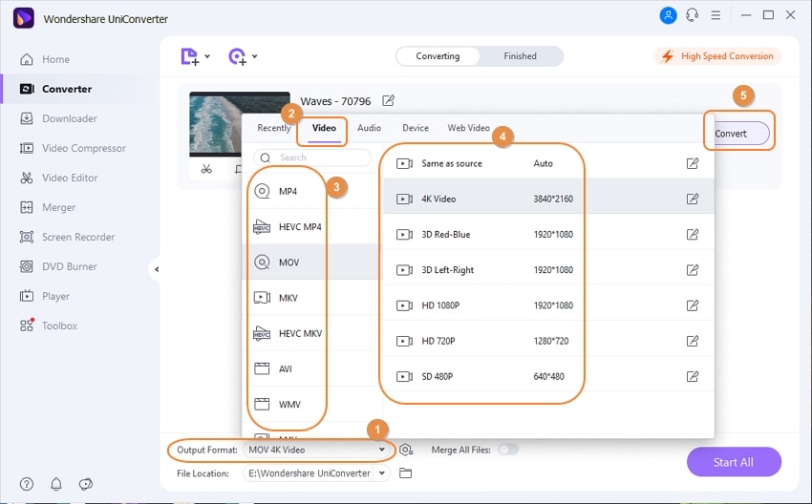The height and width of the screenshot is (504, 812).
Task: Open the hamburger menu
Action: point(716,15)
